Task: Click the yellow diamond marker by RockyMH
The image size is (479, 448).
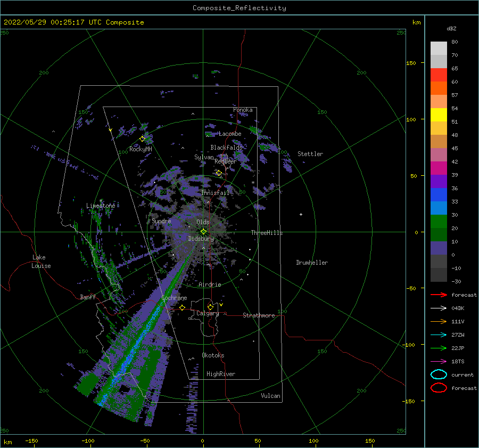Action: tap(142, 139)
